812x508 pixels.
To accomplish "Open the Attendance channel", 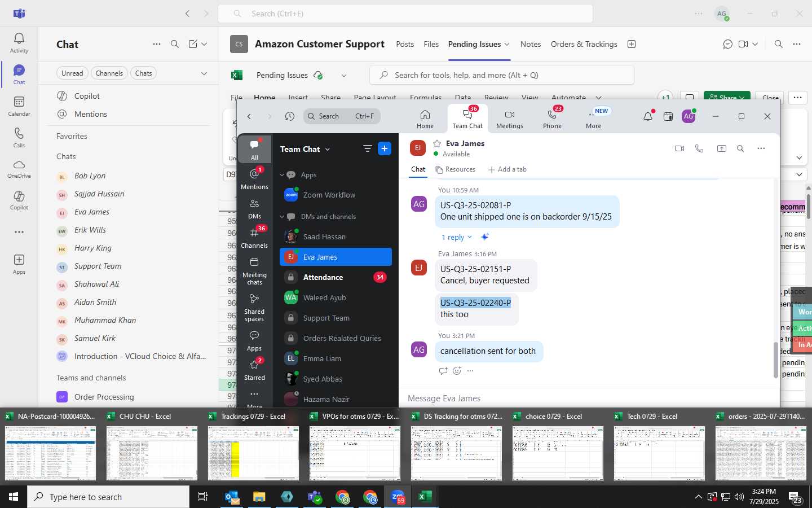I will pos(336,277).
